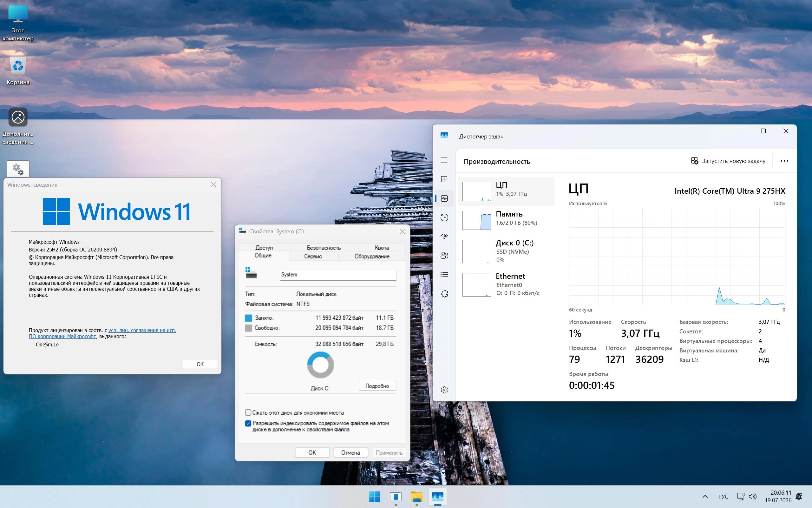This screenshot has width=812, height=508.
Task: Select Ethernet performance entry
Action: tap(506, 284)
